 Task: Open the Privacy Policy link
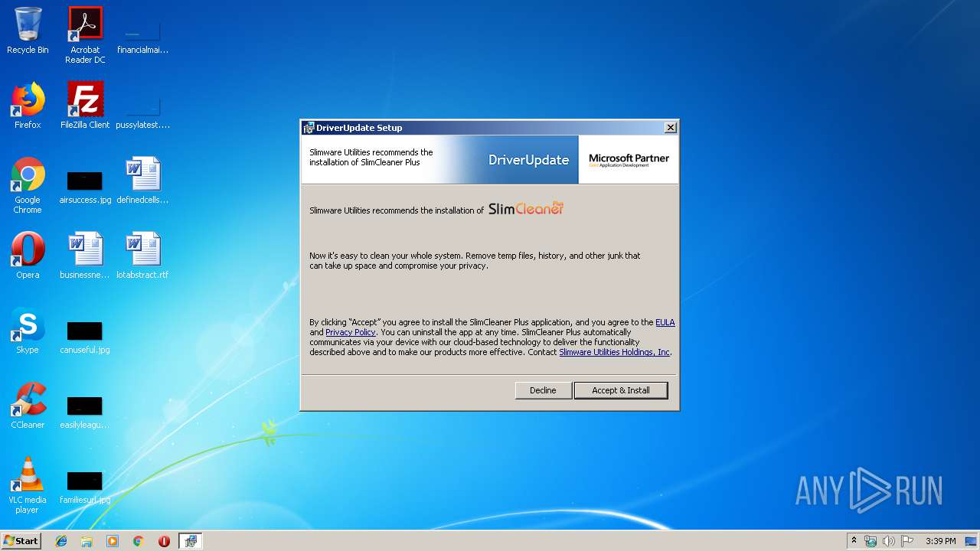[350, 332]
